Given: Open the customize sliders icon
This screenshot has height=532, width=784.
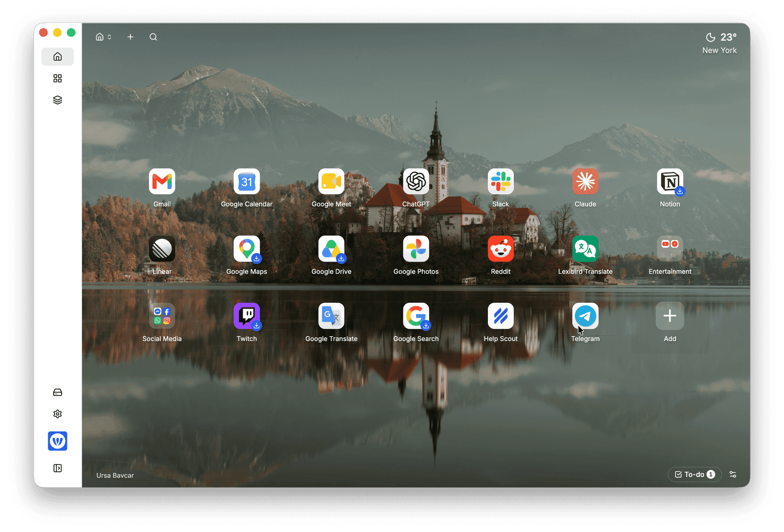Looking at the screenshot, I should point(733,474).
